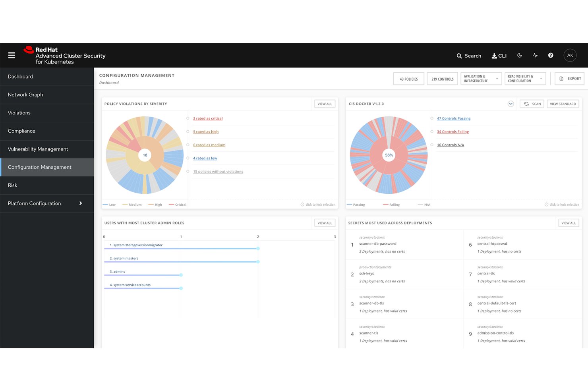The height and width of the screenshot is (392, 588).
Task: Open Violations in sidebar
Action: [x=47, y=113]
